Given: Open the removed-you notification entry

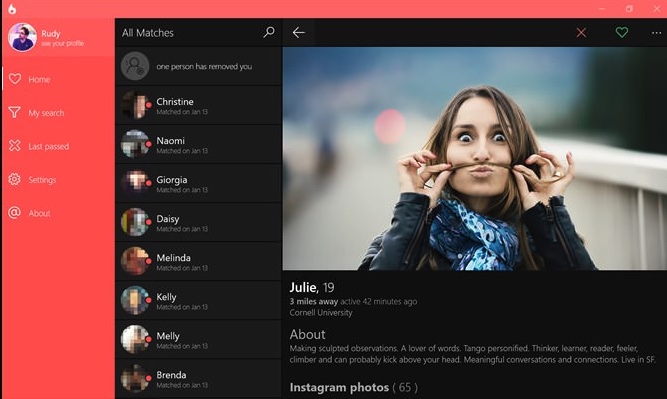Looking at the screenshot, I should [198, 66].
